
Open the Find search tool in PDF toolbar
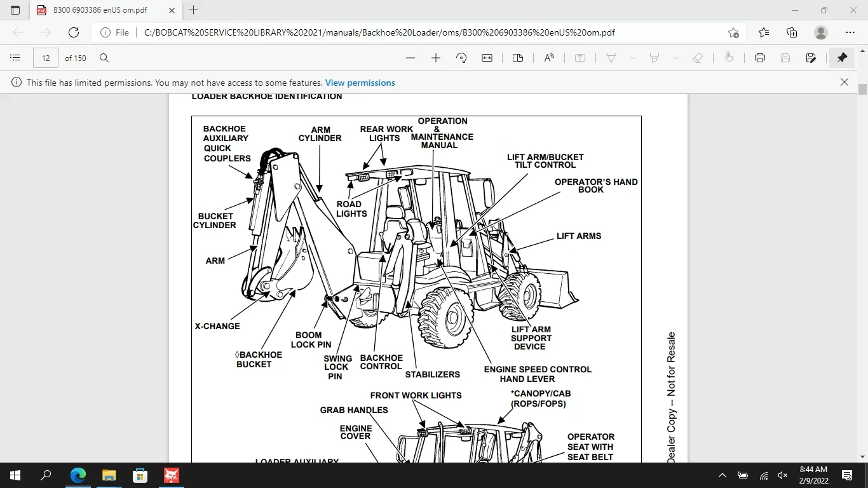click(104, 58)
